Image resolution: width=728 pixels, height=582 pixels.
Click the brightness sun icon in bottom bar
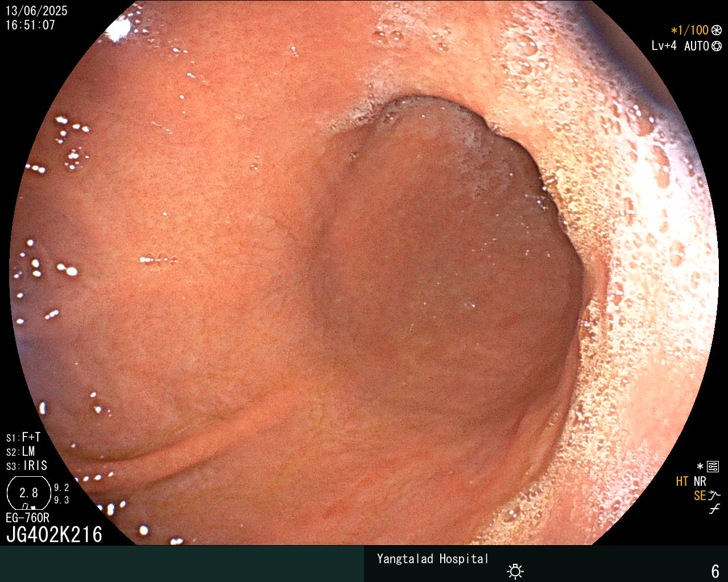point(515,571)
